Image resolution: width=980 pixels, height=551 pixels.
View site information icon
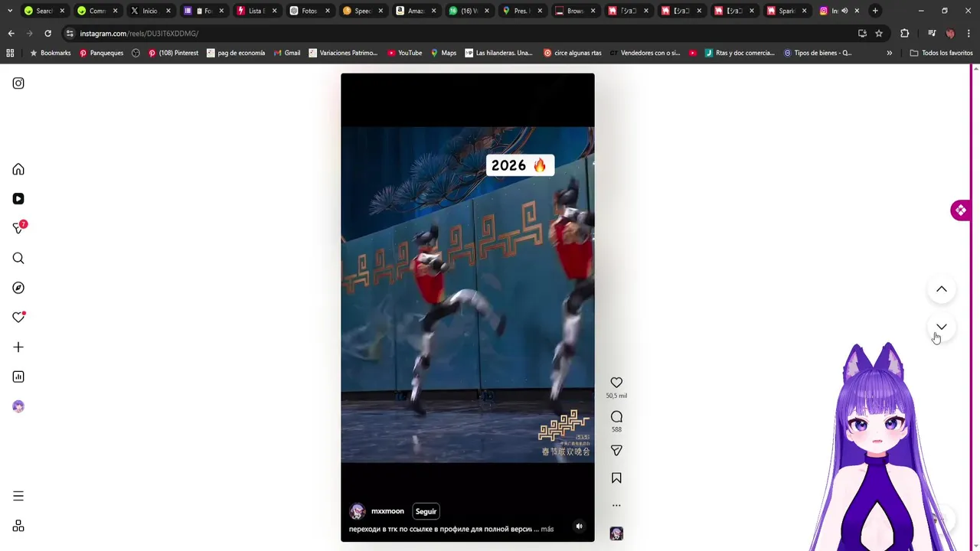(x=70, y=34)
